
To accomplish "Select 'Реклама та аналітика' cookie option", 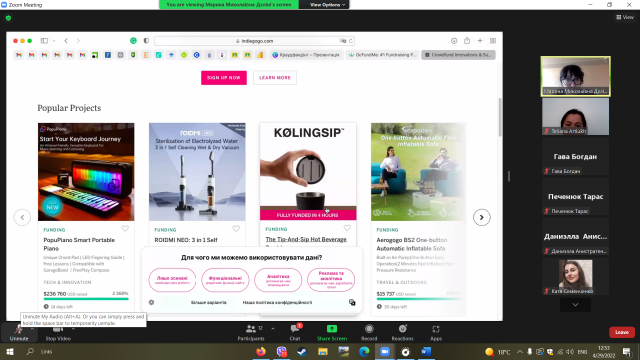I will [x=331, y=280].
